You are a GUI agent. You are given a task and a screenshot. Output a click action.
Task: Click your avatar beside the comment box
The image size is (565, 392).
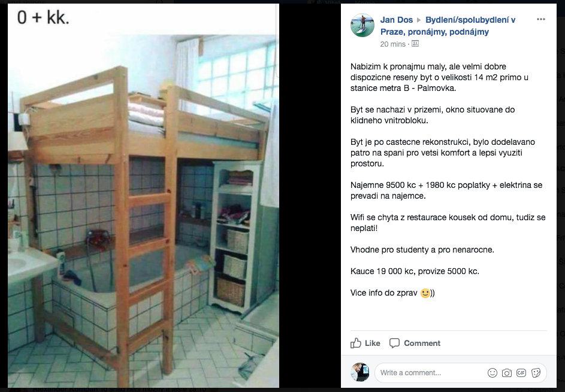click(360, 372)
